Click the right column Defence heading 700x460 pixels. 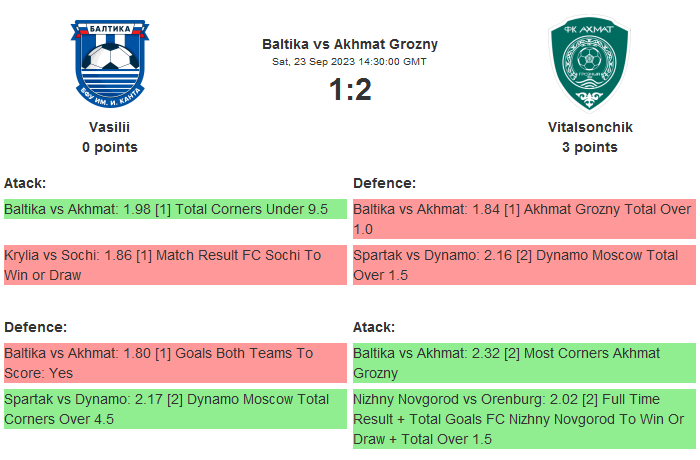tap(385, 183)
